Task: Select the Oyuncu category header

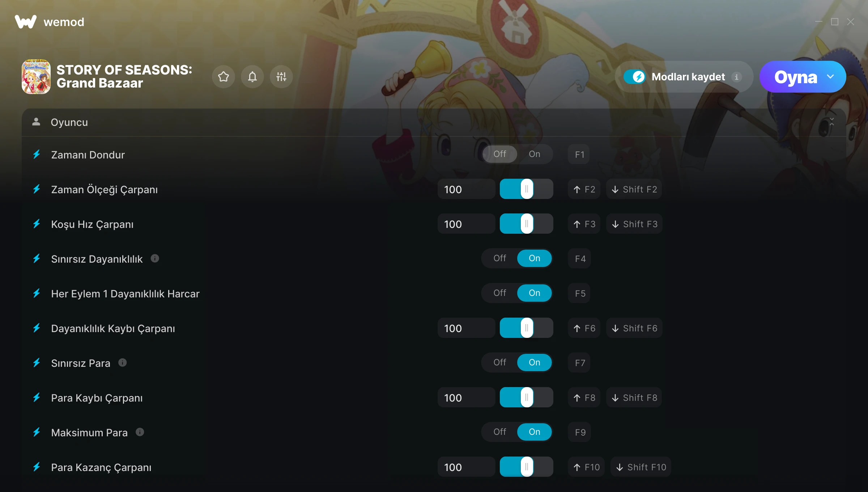Action: click(434, 122)
